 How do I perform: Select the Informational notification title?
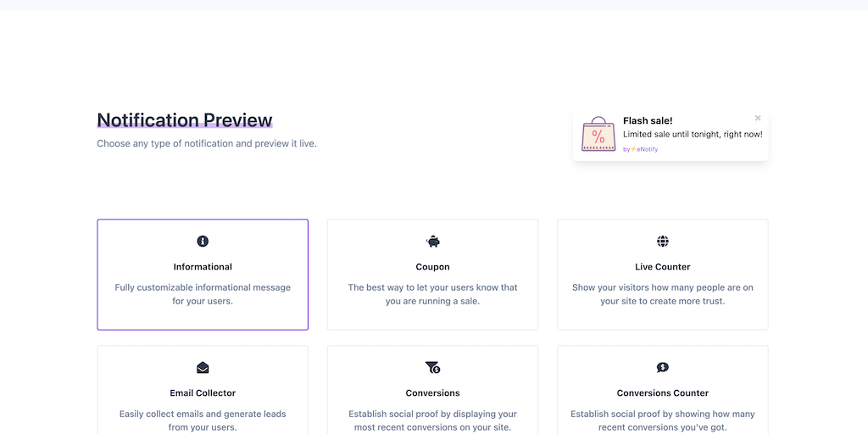coord(203,267)
